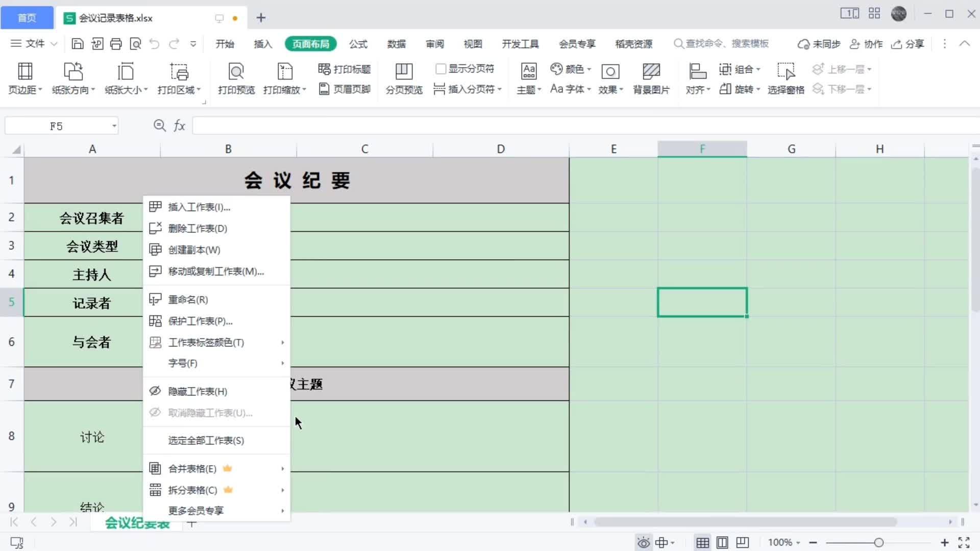Click the Print icon in quick toolbar
980x551 pixels.
pyautogui.click(x=116, y=44)
